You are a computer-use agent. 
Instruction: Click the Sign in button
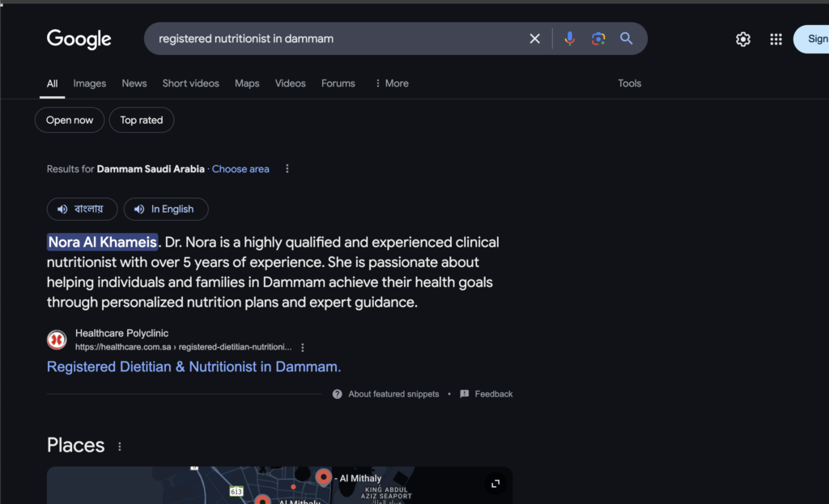pos(811,39)
